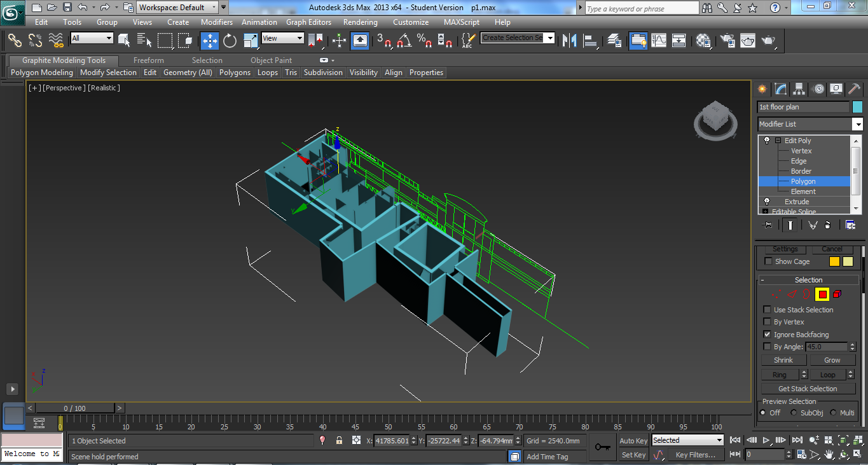Click the Grow selection button
The width and height of the screenshot is (868, 465).
click(x=832, y=360)
